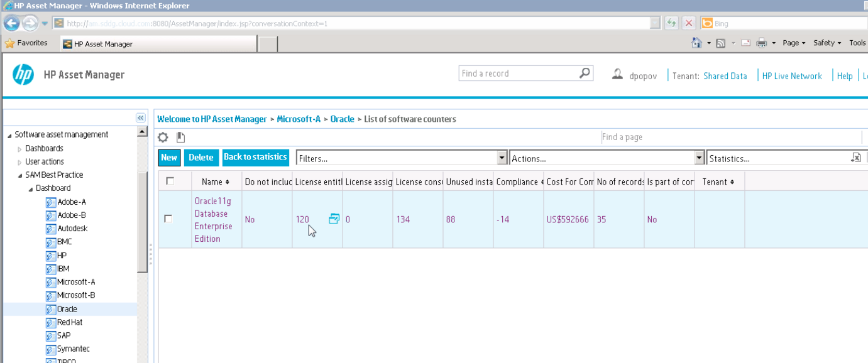Go to Oracle breadcrumb link
Viewport: 868px width, 363px height.
(343, 119)
